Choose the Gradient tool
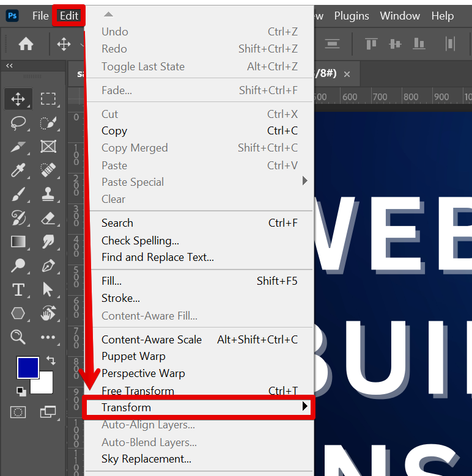Viewport: 472px width, 476px height. pyautogui.click(x=18, y=241)
